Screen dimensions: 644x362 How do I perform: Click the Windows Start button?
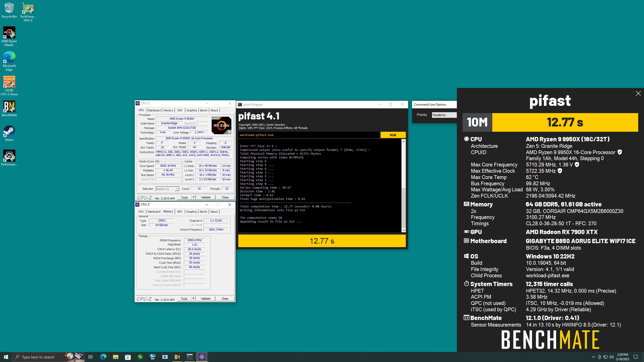6,357
